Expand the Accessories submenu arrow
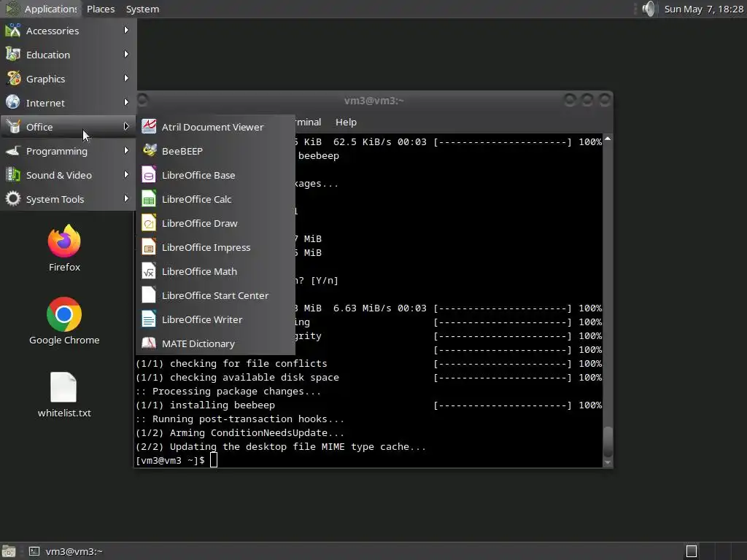 tap(125, 30)
